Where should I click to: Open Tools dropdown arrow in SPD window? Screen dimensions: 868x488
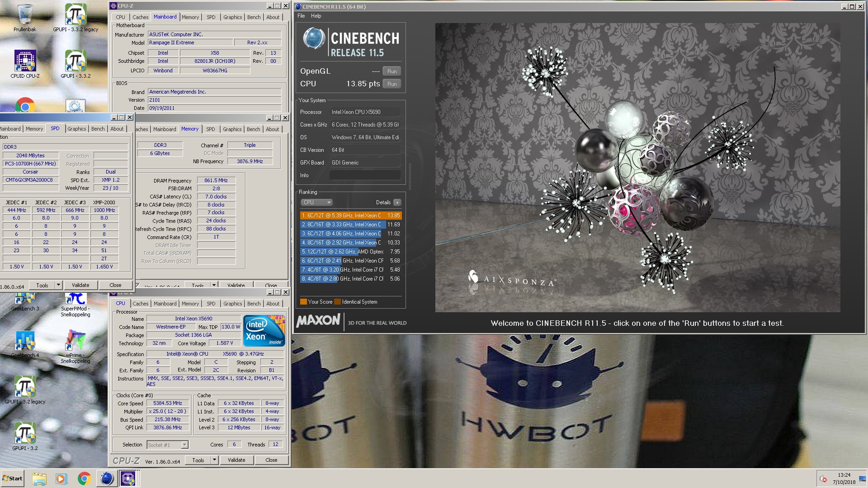tap(58, 285)
